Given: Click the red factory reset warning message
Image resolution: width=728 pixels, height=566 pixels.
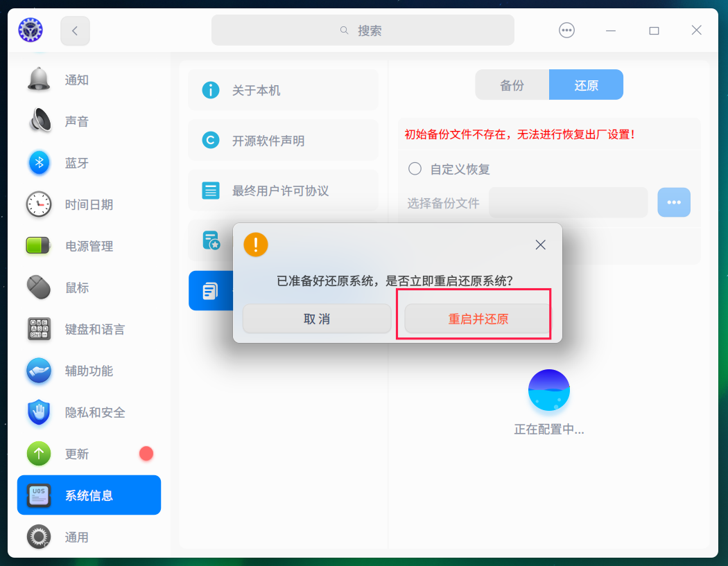Looking at the screenshot, I should click(x=519, y=134).
